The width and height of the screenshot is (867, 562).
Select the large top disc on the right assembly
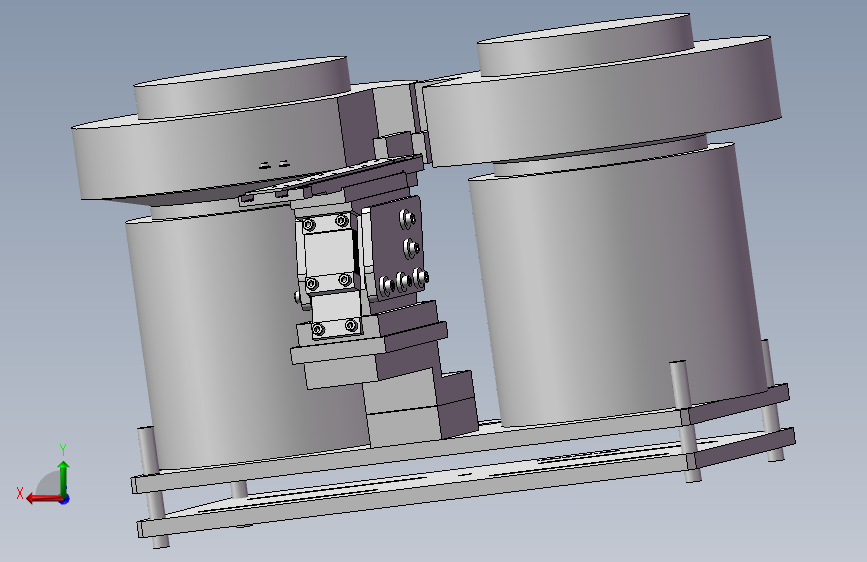603,102
